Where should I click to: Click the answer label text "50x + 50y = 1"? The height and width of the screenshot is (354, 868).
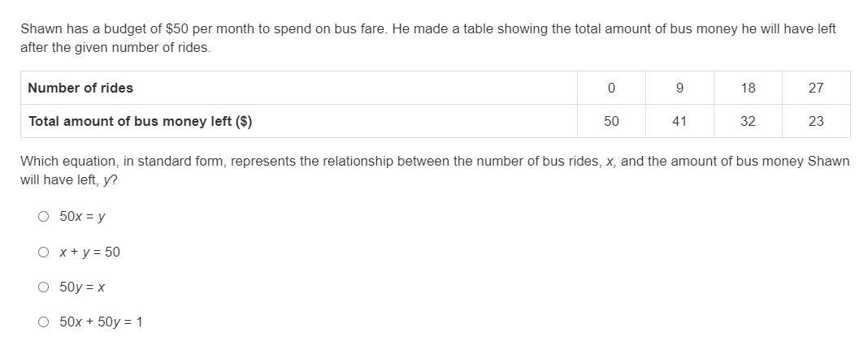101,322
